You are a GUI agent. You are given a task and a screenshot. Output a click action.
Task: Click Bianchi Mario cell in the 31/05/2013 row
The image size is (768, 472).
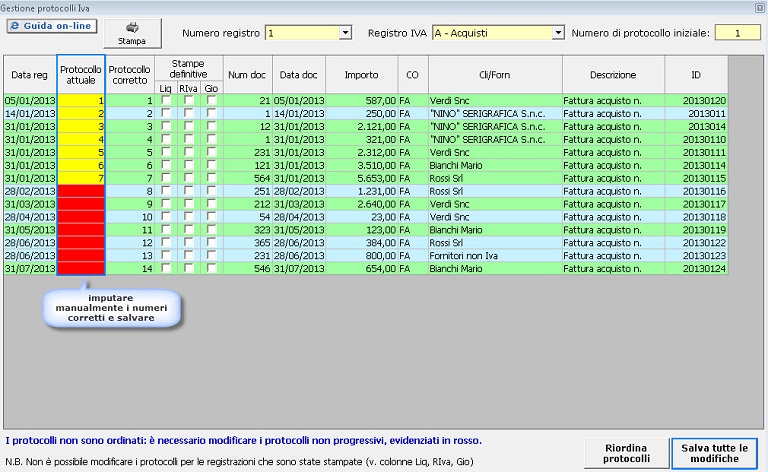495,230
